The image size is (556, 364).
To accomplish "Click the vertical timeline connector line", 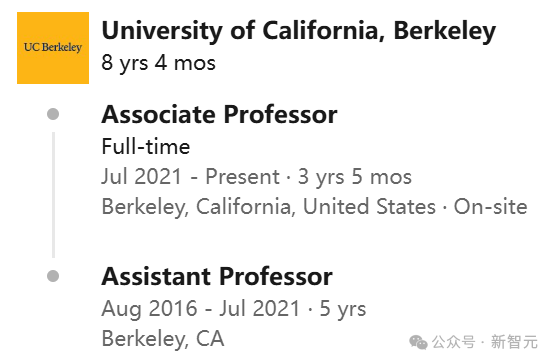I will (x=53, y=195).
